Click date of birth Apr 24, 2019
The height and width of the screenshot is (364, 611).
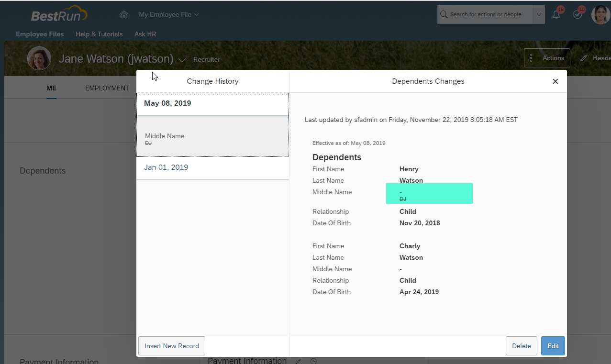pyautogui.click(x=419, y=292)
